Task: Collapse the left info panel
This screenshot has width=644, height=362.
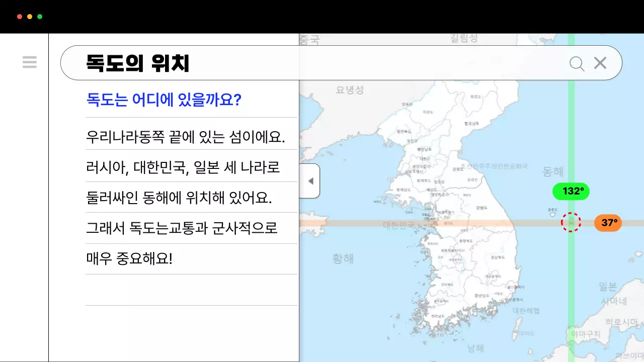Action: click(310, 180)
